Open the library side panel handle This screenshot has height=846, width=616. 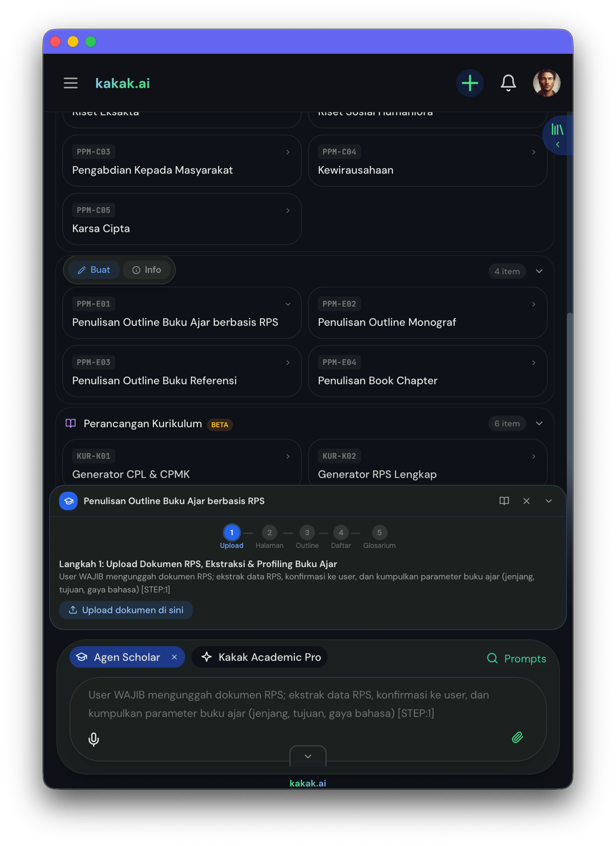(x=557, y=136)
